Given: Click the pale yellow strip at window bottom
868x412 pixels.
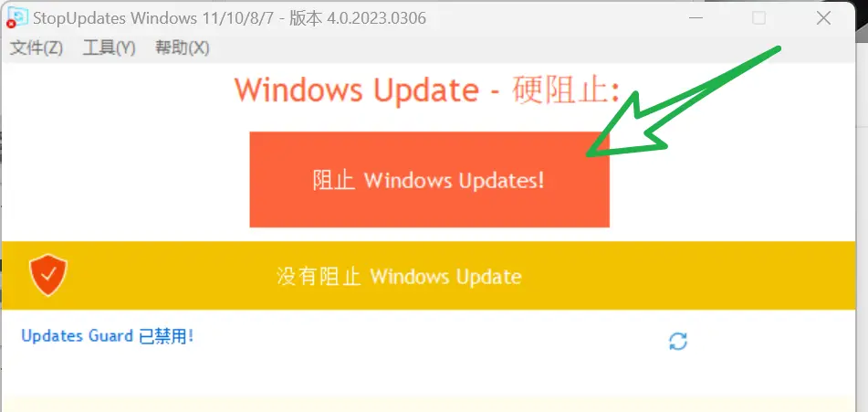Looking at the screenshot, I should (x=428, y=404).
